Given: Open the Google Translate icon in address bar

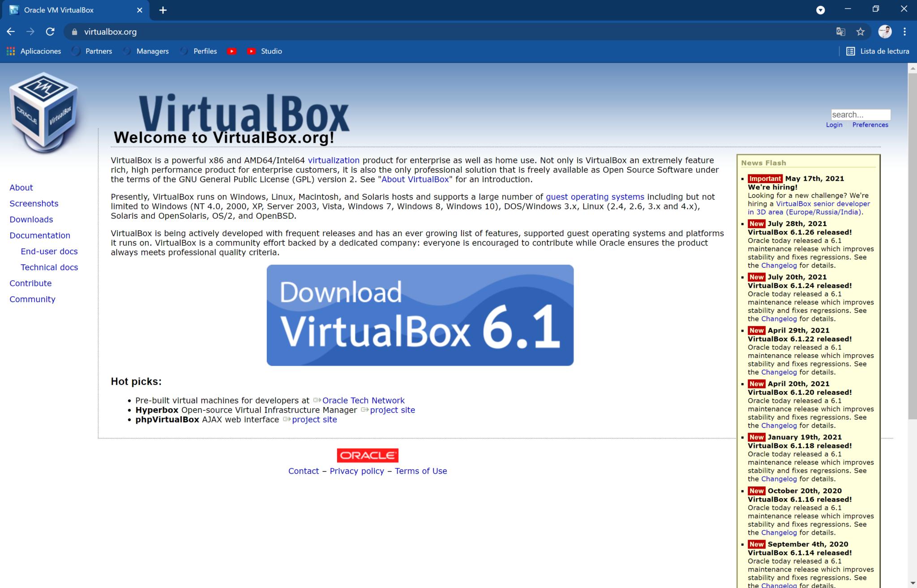Looking at the screenshot, I should coord(840,32).
